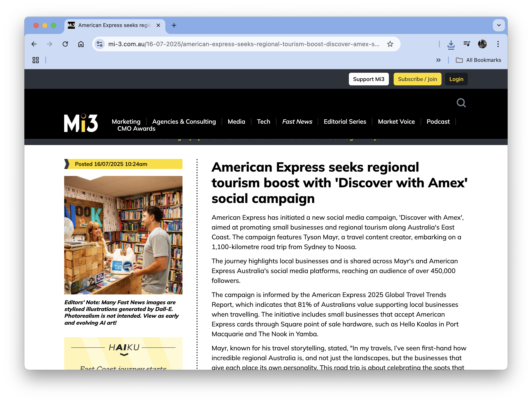Open All Bookmarks folder
The width and height of the screenshot is (532, 402).
[478, 60]
